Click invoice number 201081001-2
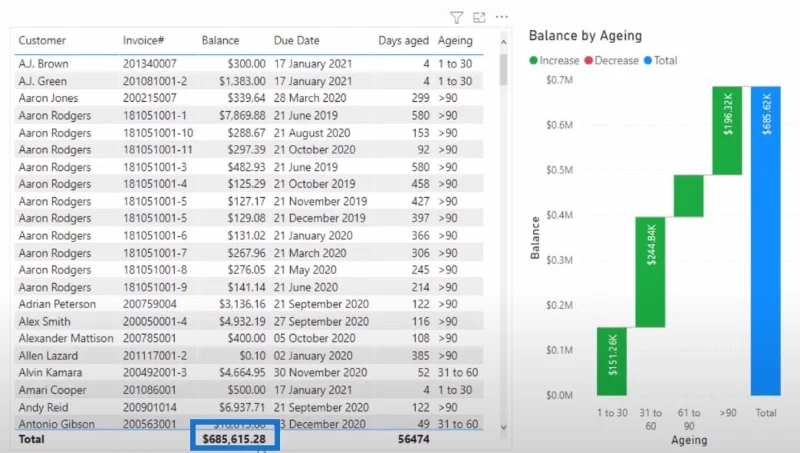Screen dimensions: 800x453 (x=155, y=81)
